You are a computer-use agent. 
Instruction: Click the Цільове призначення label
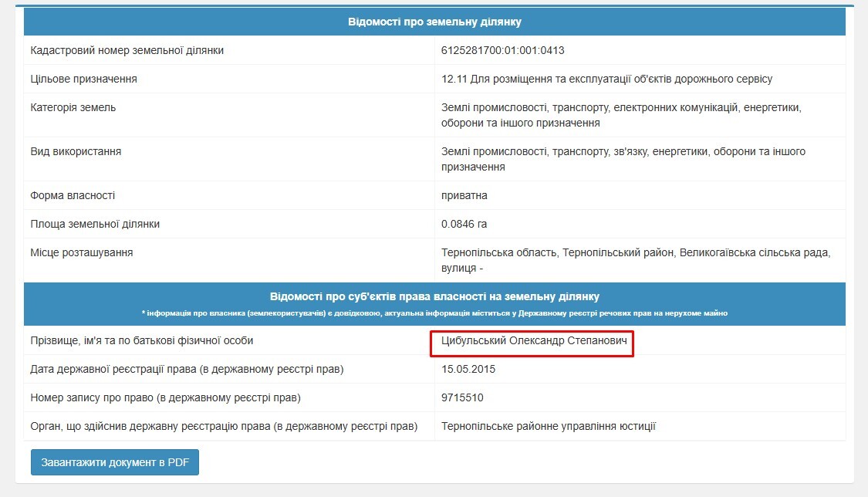(x=83, y=79)
